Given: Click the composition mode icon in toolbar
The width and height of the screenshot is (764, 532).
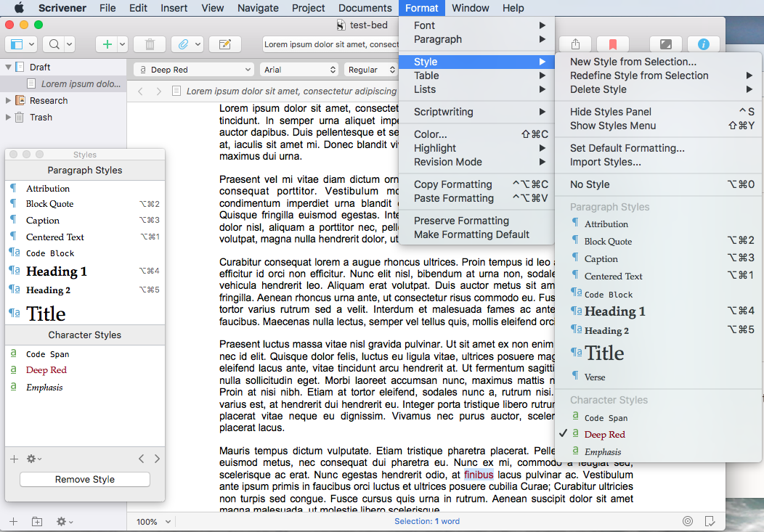Looking at the screenshot, I should [665, 44].
